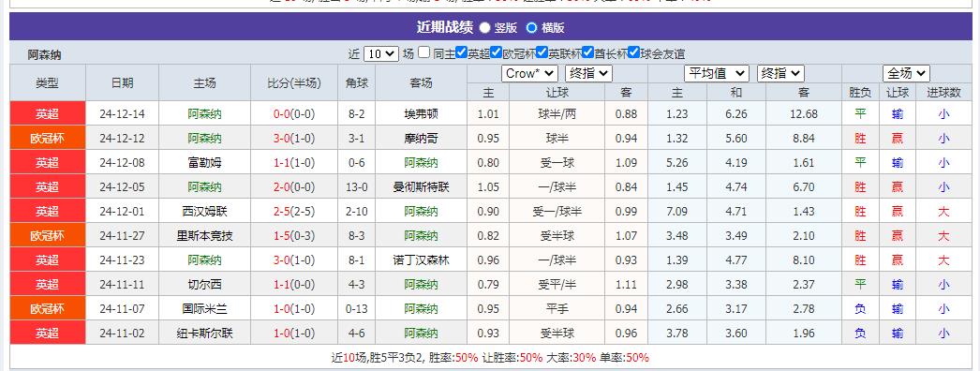Uncheck the 首长杯 filter checkbox
Image resolution: width=980 pixels, height=371 pixels.
tap(587, 52)
